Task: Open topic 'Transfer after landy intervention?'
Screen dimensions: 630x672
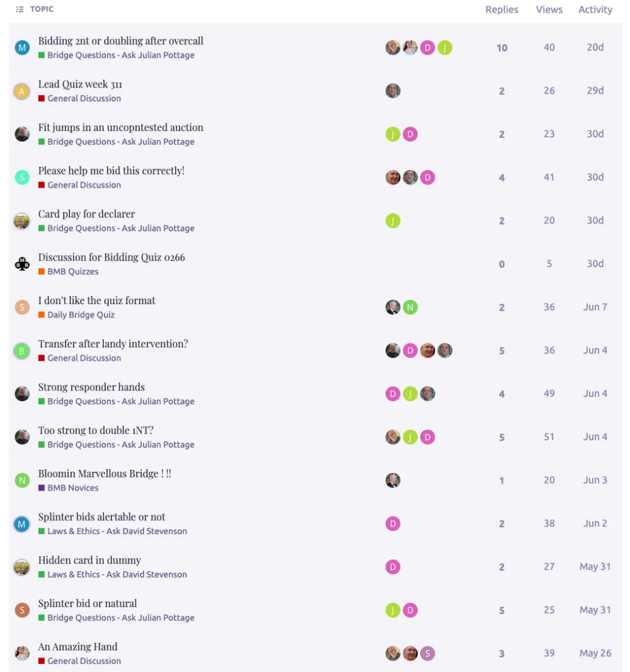Action: [113, 344]
